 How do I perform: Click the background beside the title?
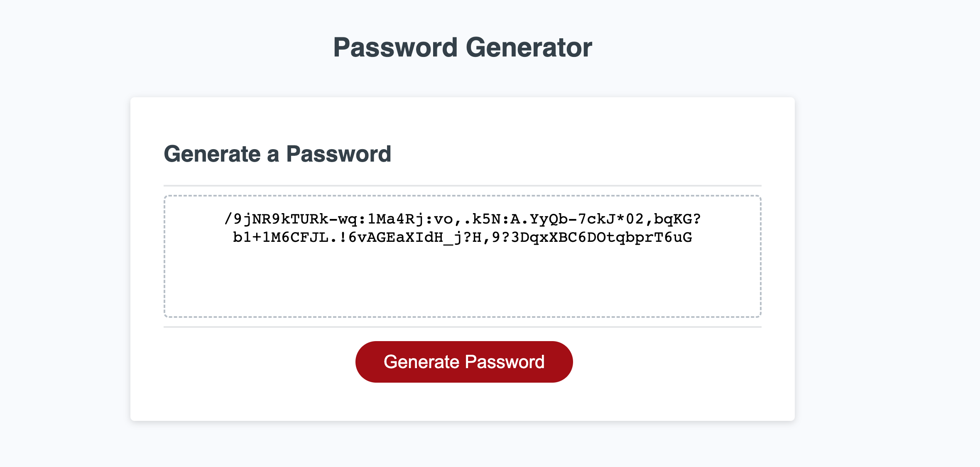pos(166,47)
